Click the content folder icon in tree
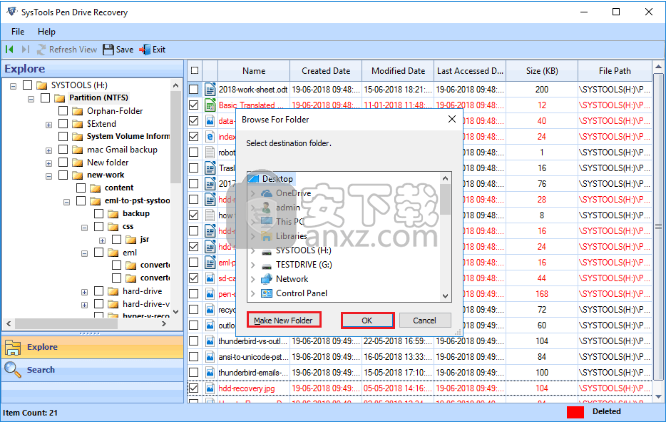 96,188
